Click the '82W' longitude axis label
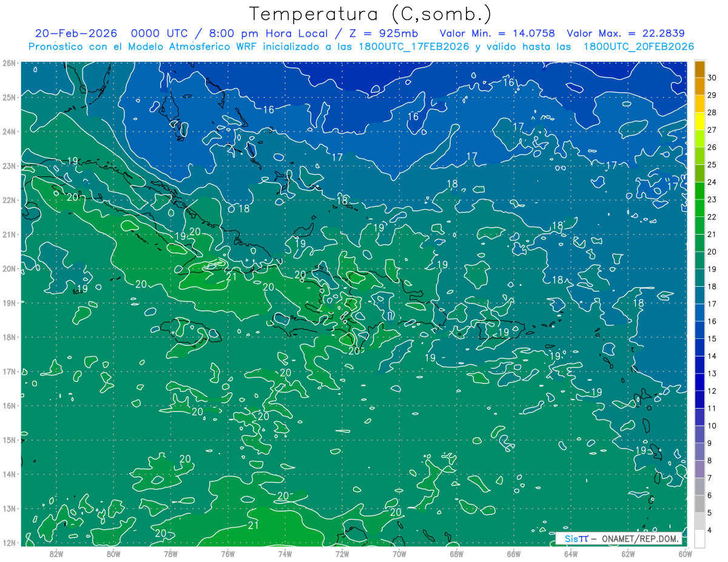This screenshot has height=562, width=728. point(56,554)
